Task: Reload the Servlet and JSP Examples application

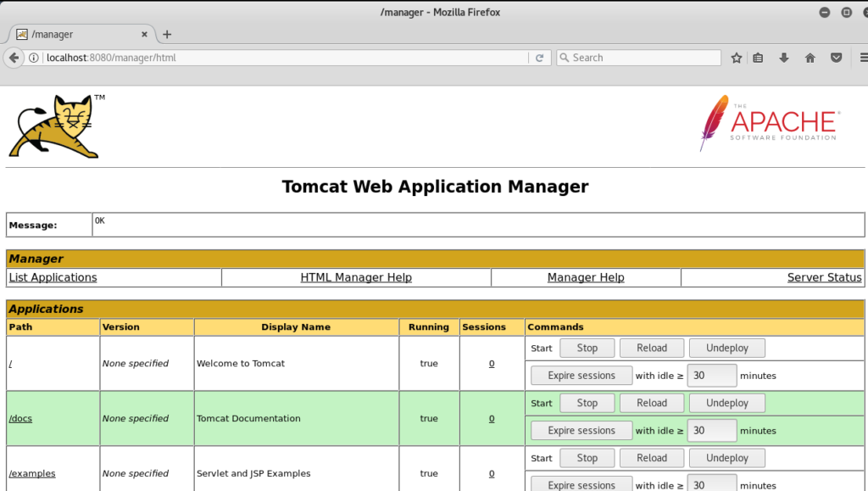Action: (652, 458)
